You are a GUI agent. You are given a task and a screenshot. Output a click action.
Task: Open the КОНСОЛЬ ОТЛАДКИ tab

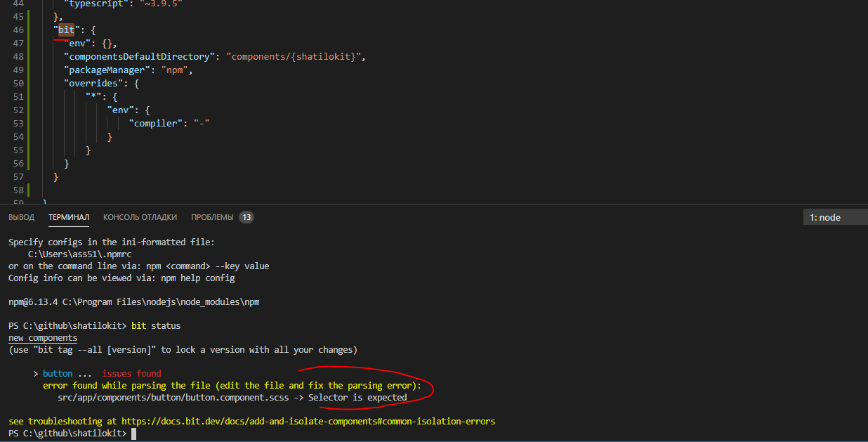[x=140, y=217]
